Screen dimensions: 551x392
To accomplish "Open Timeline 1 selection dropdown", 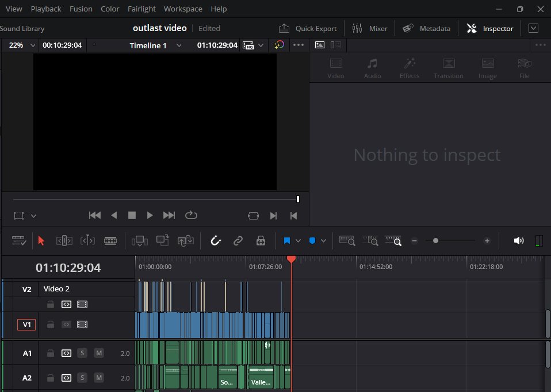I will (179, 45).
